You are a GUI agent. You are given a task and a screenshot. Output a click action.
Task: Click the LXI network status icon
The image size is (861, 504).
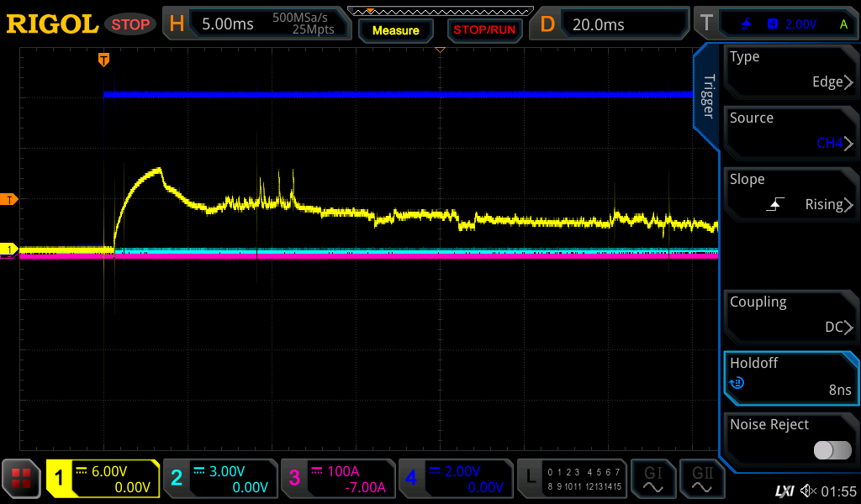click(784, 491)
